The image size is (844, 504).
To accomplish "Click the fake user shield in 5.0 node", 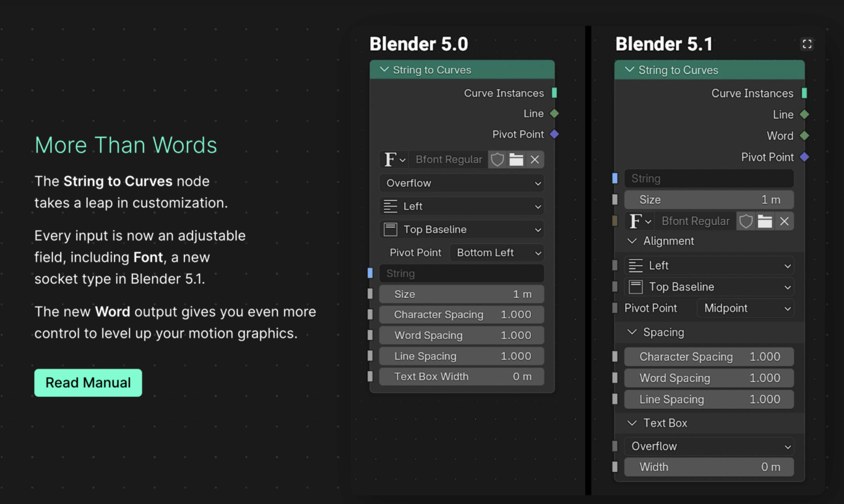I will coord(497,159).
